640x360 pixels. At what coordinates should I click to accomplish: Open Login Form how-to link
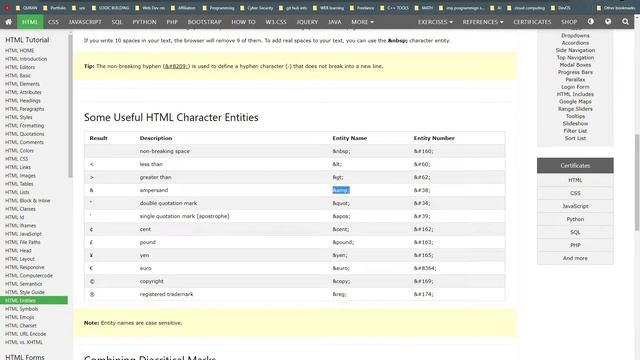(x=575, y=87)
